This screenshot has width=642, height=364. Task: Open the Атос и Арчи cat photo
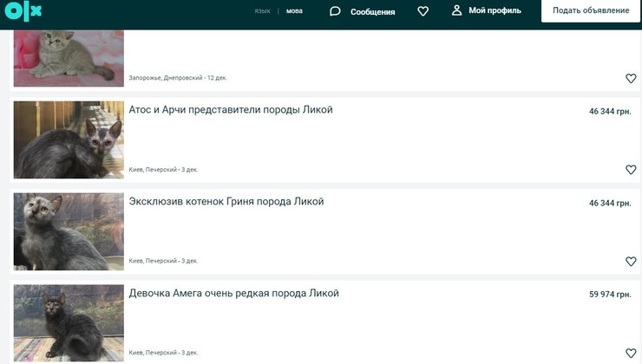[x=69, y=140]
